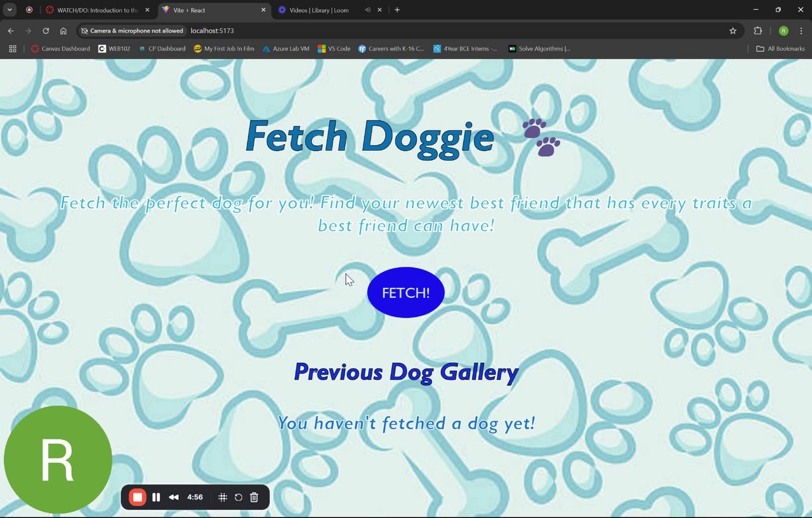
Task: Close the audio-playing tab
Action: [x=380, y=10]
